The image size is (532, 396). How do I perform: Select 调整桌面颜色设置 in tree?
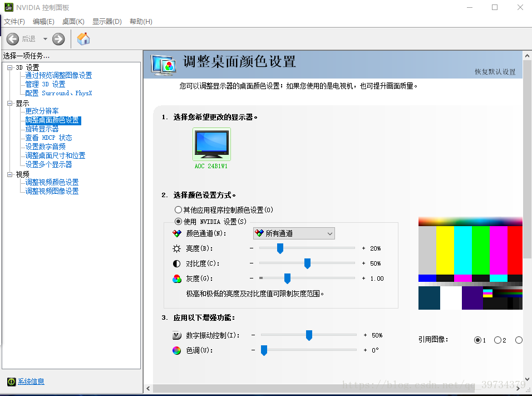(x=53, y=120)
